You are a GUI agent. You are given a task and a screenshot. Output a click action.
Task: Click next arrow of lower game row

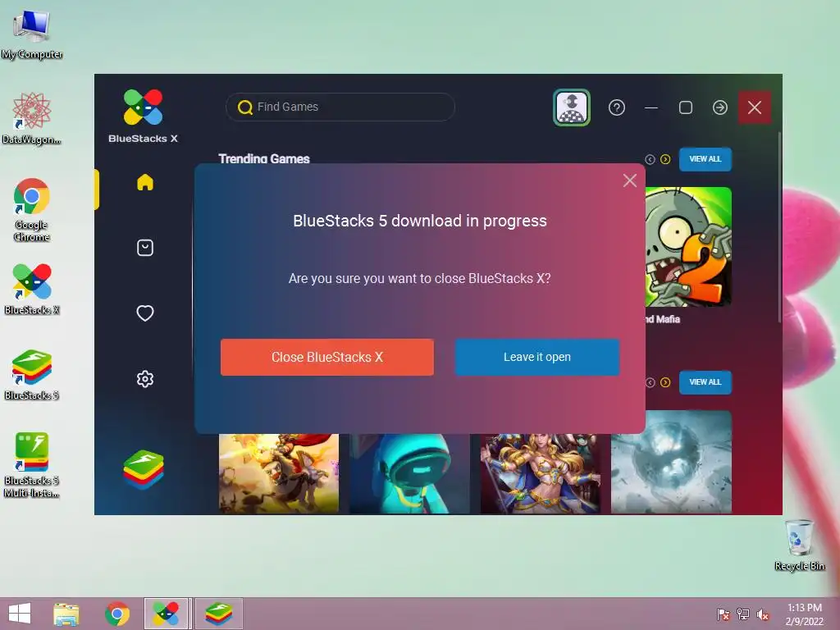tap(665, 382)
